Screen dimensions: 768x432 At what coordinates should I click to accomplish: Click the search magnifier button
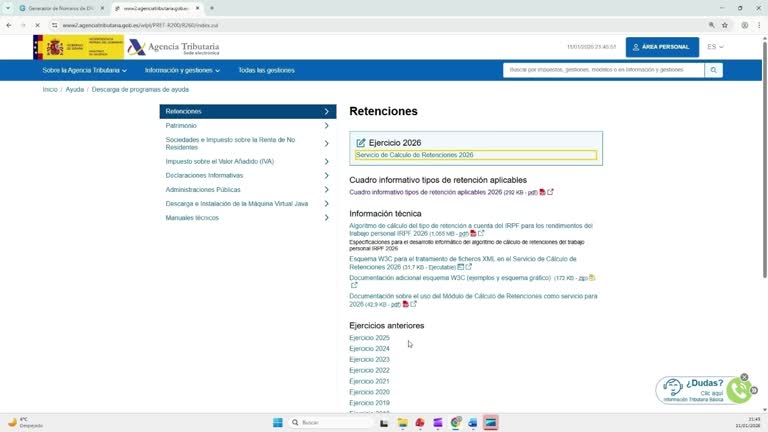(713, 70)
